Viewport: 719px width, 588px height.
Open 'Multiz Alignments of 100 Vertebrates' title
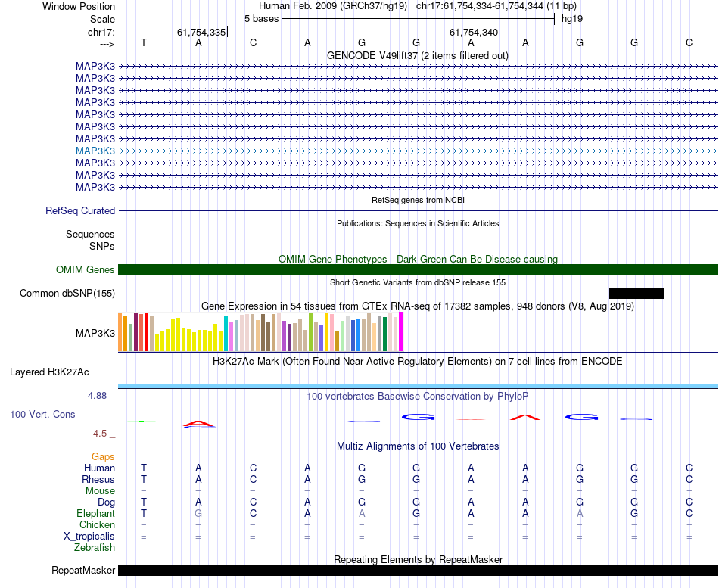point(418,446)
